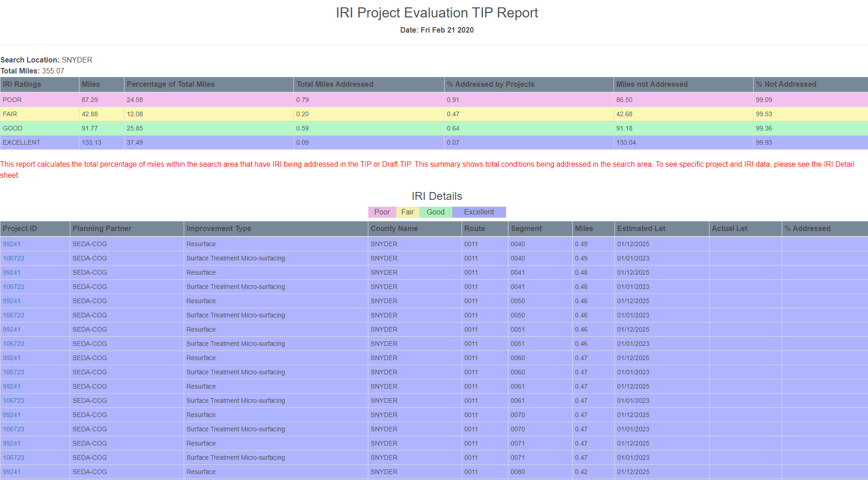Click the Miles column header

584,228
